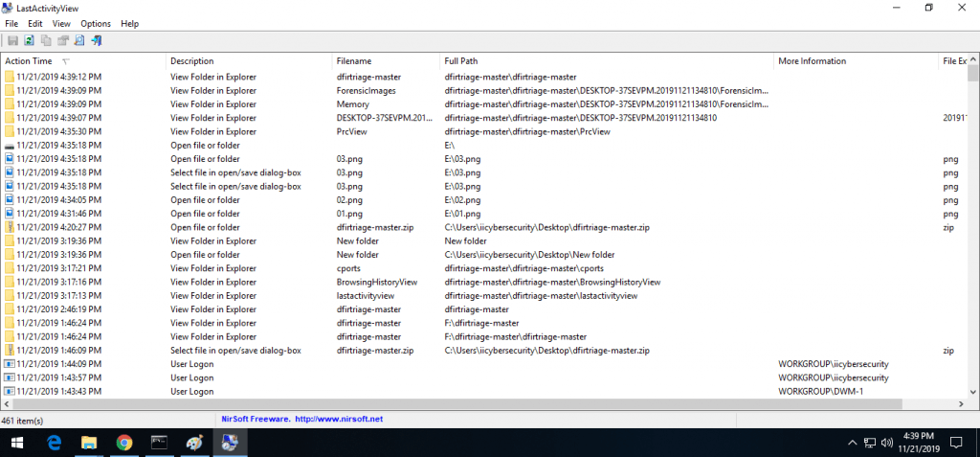Switch to Command Prompt in the taskbar
This screenshot has width=980, height=457.
click(x=160, y=444)
